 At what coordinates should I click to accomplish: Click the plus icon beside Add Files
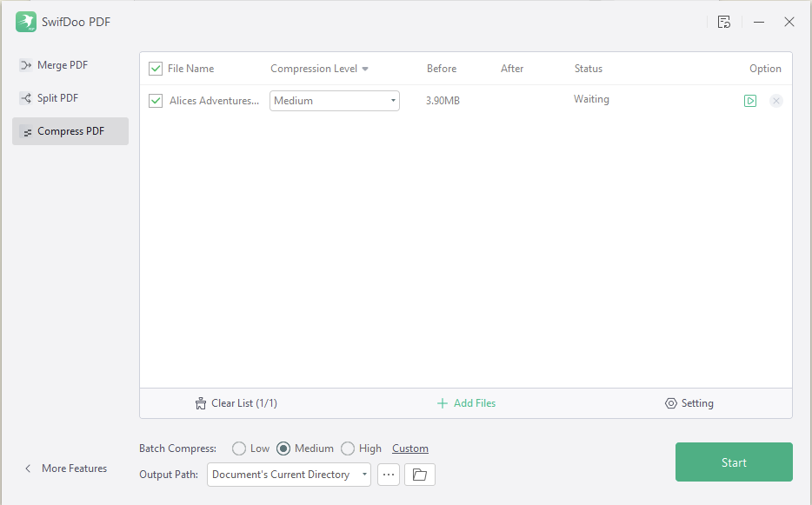[x=443, y=403]
